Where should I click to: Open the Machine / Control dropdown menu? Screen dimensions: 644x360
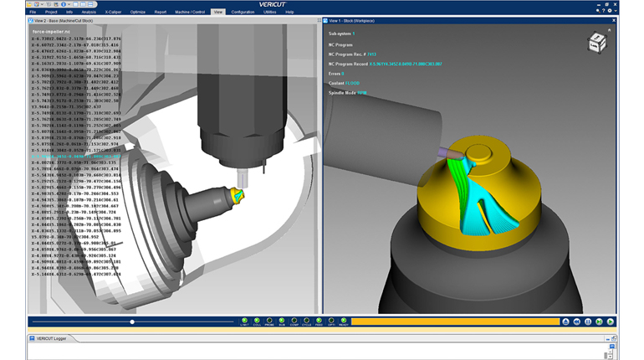pos(188,13)
